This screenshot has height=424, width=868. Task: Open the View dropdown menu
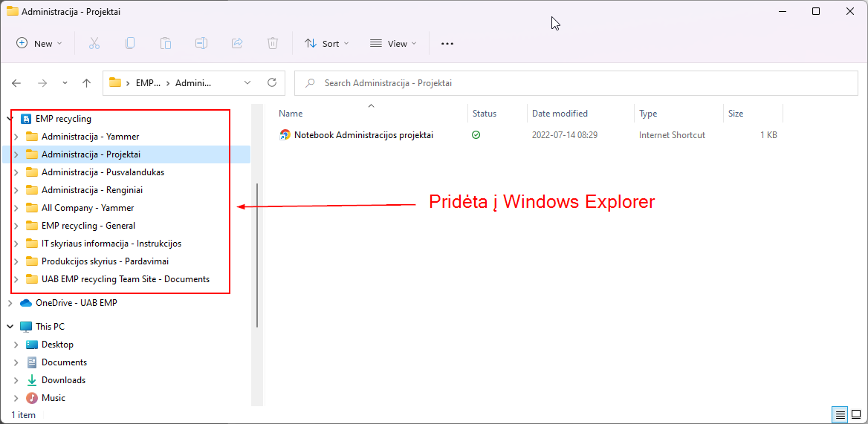[393, 43]
